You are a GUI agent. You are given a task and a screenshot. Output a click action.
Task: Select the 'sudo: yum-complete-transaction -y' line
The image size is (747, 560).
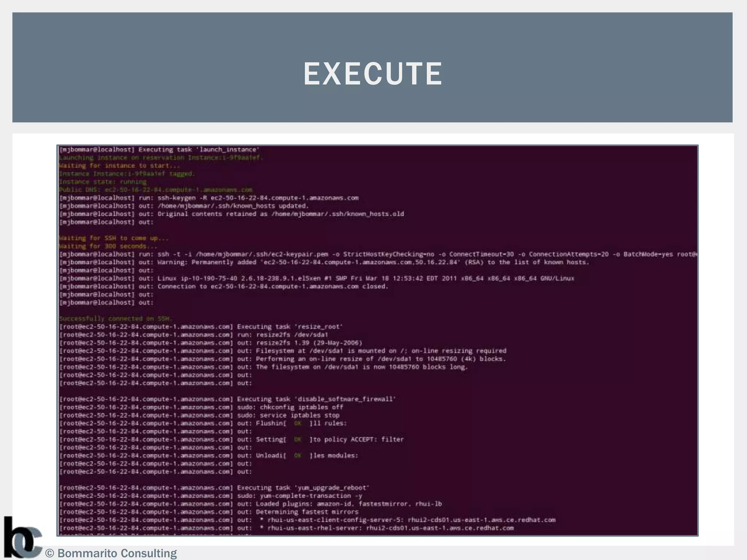(211, 496)
